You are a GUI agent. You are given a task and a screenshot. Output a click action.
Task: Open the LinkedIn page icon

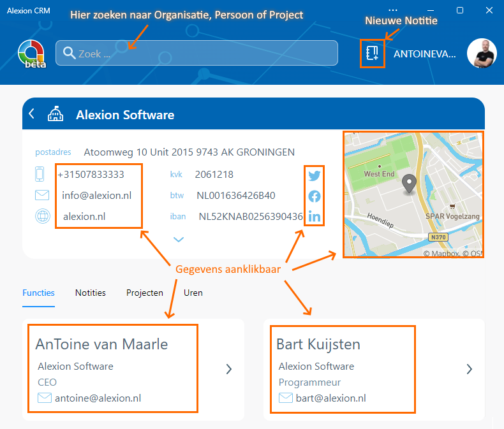point(315,217)
